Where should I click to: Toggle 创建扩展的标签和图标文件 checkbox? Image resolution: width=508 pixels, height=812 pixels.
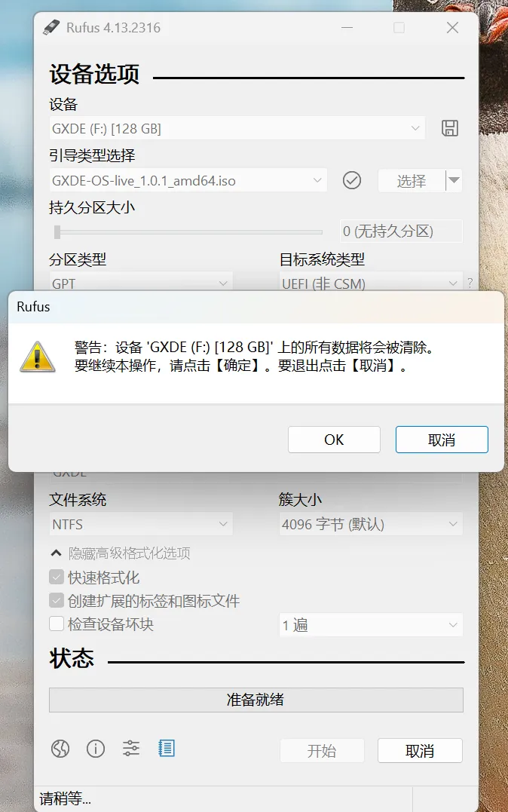[57, 600]
